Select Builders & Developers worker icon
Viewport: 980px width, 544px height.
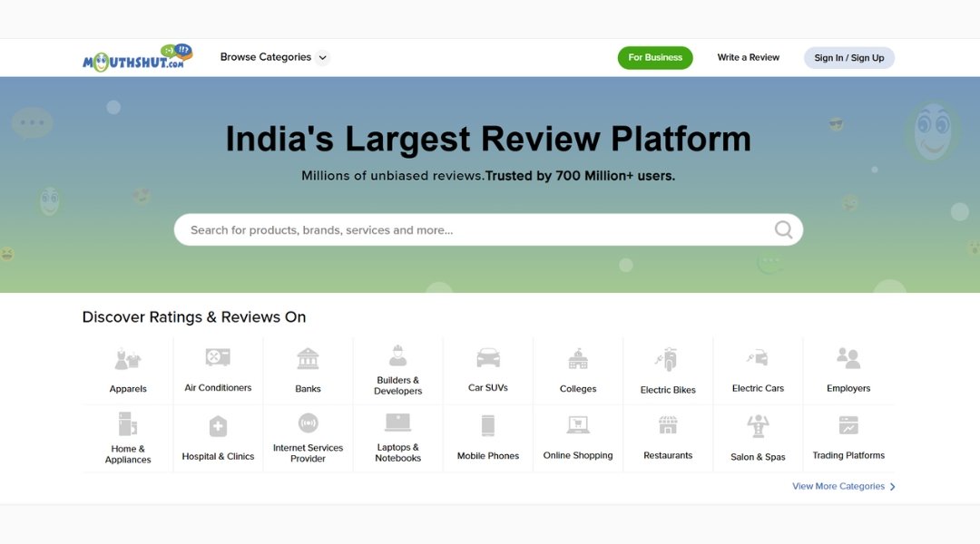398,355
